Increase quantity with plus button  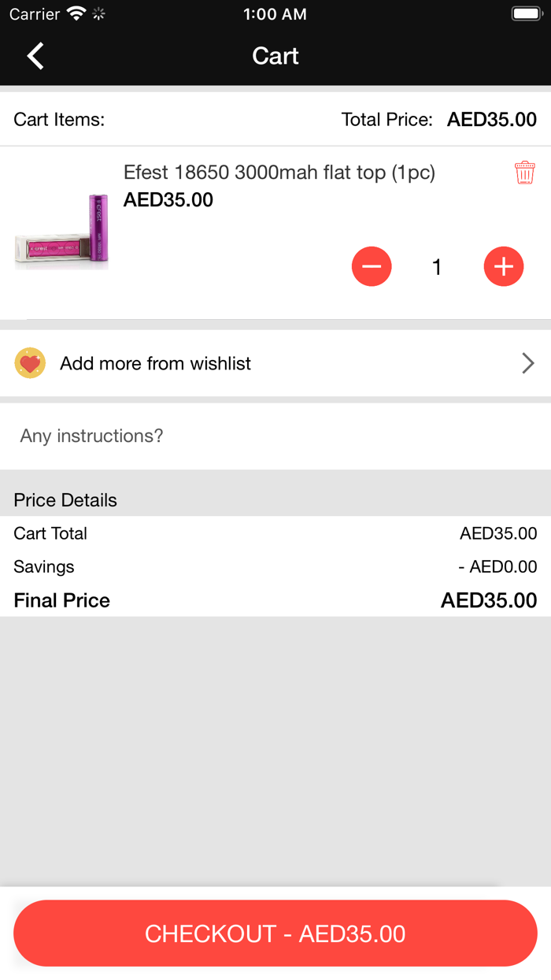click(x=504, y=266)
